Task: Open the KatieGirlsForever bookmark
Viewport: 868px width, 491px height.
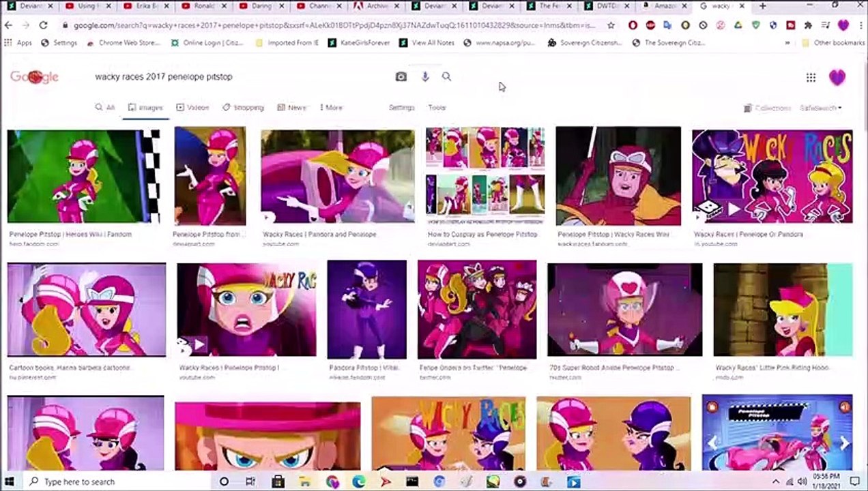Action: pyautogui.click(x=358, y=42)
